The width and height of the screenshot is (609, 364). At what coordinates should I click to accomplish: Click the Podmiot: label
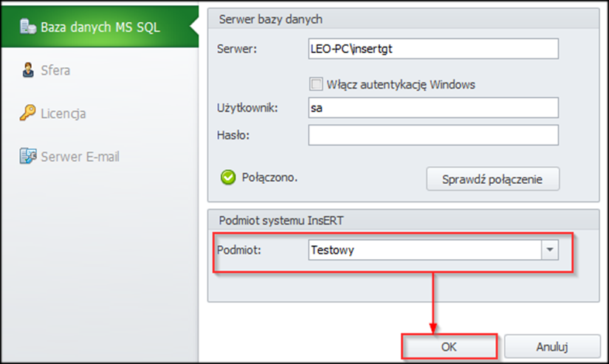click(239, 250)
